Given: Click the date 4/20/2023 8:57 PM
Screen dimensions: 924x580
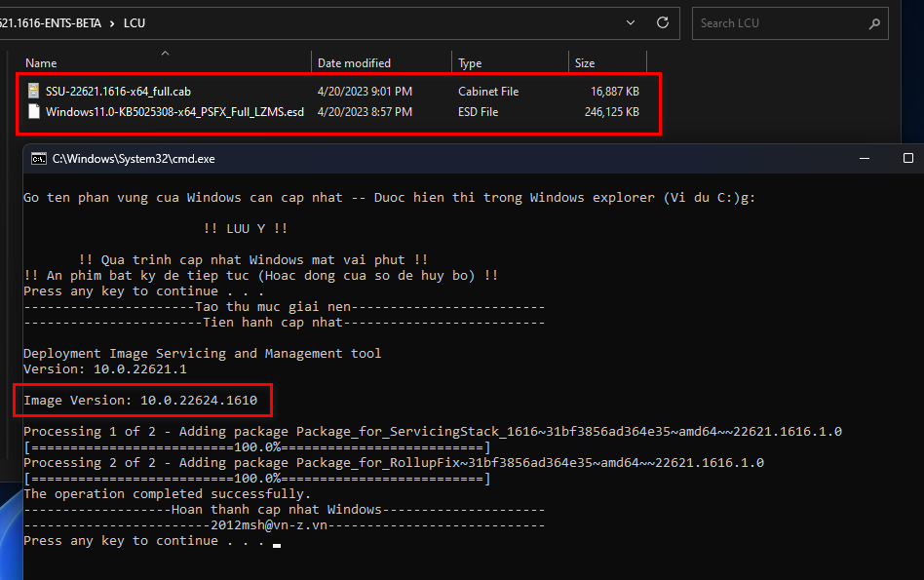Looking at the screenshot, I should [365, 112].
